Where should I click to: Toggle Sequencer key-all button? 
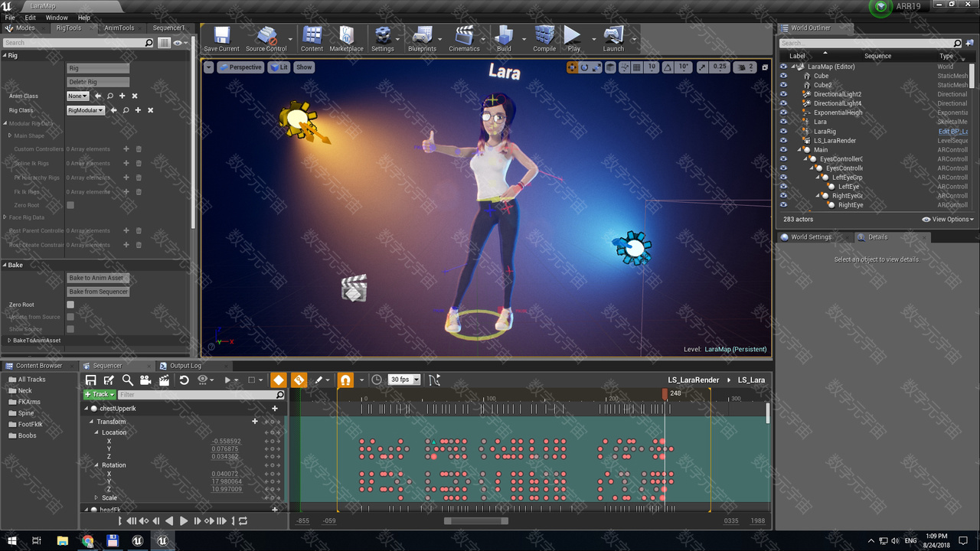point(299,380)
